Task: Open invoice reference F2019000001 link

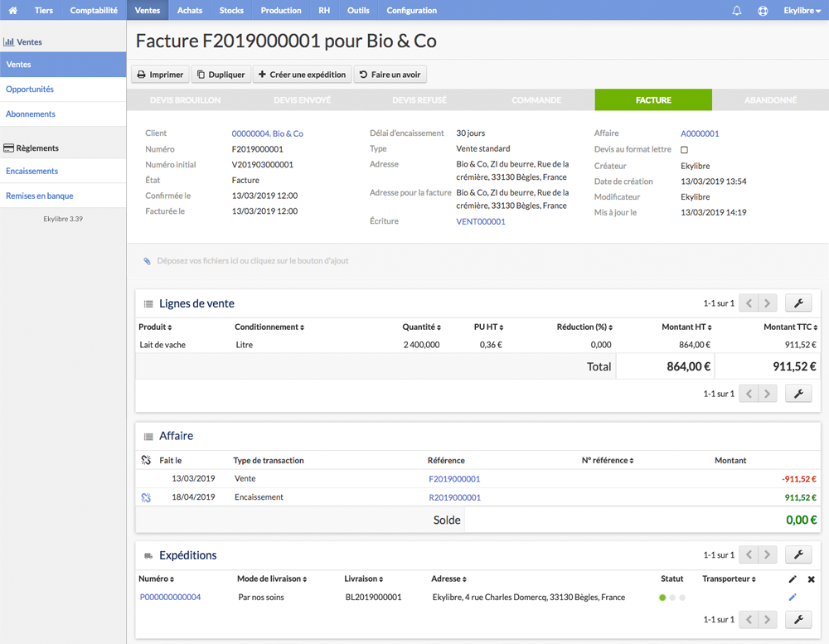Action: (x=454, y=479)
